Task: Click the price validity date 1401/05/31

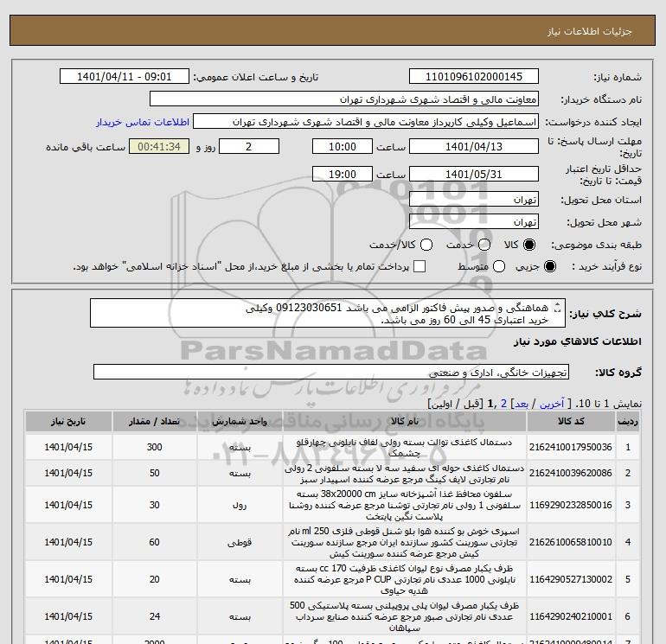Action: click(x=474, y=174)
